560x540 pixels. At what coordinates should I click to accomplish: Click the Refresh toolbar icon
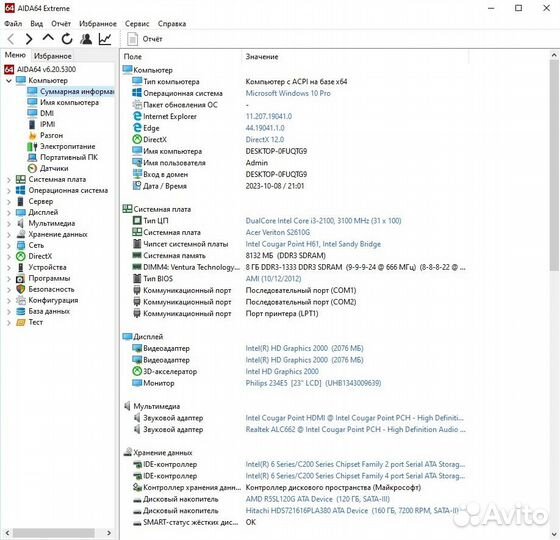(x=67, y=39)
